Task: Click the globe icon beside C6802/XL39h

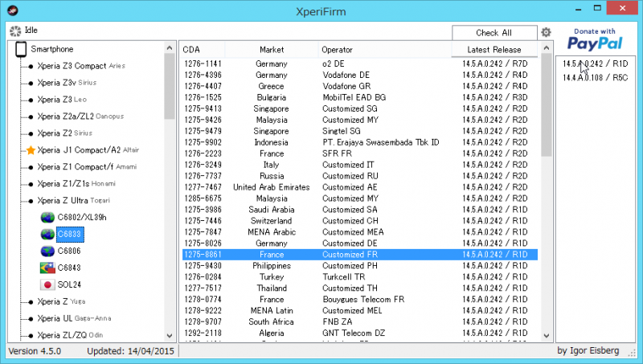Action: point(47,217)
